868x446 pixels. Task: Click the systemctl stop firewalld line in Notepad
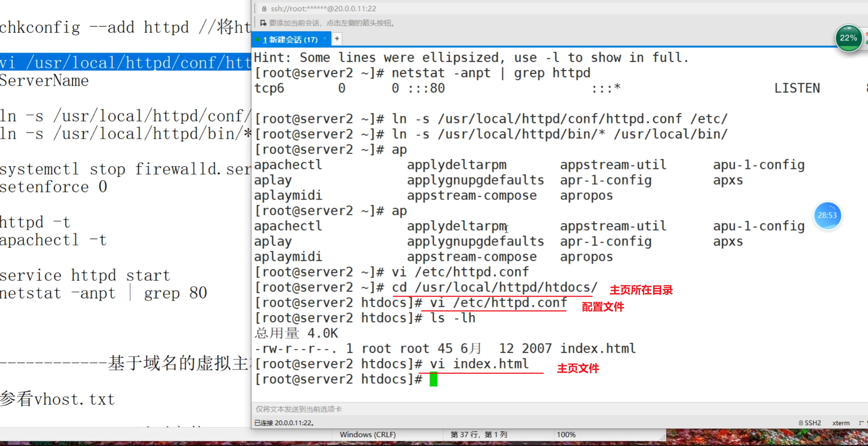click(126, 169)
